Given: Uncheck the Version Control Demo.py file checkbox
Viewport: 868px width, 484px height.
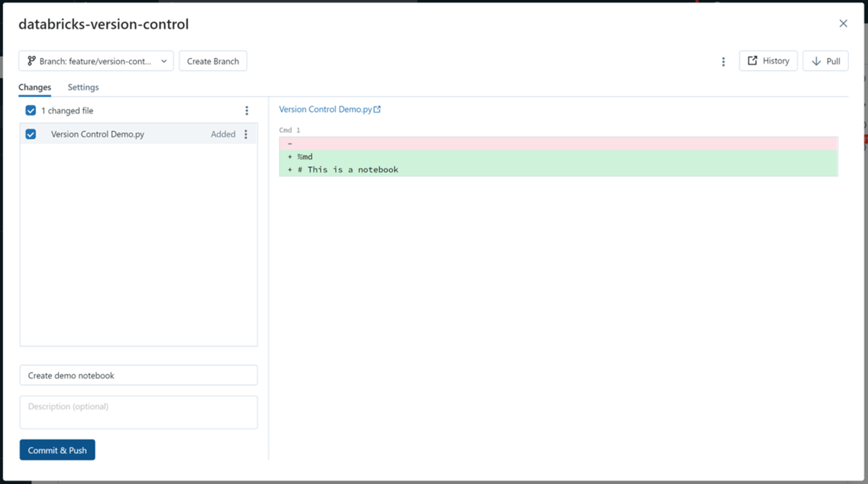Looking at the screenshot, I should 31,134.
